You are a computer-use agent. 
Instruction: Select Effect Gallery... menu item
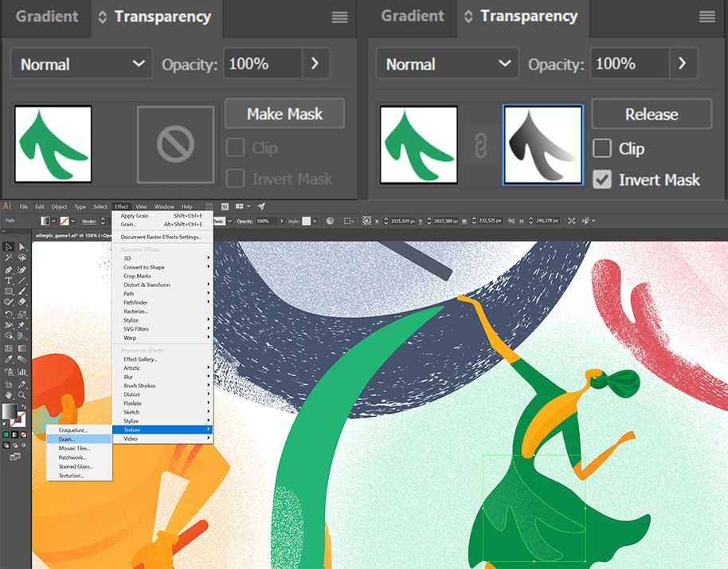pos(162,359)
